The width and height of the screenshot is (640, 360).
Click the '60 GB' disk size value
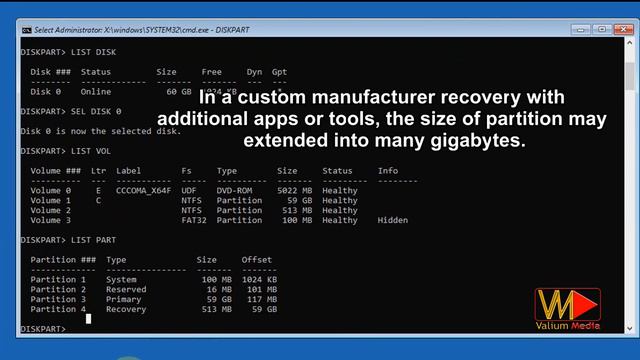coord(179,92)
